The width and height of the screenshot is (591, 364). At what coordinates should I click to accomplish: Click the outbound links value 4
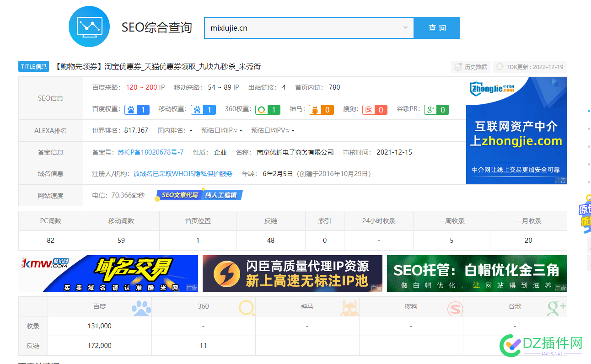tap(284, 87)
